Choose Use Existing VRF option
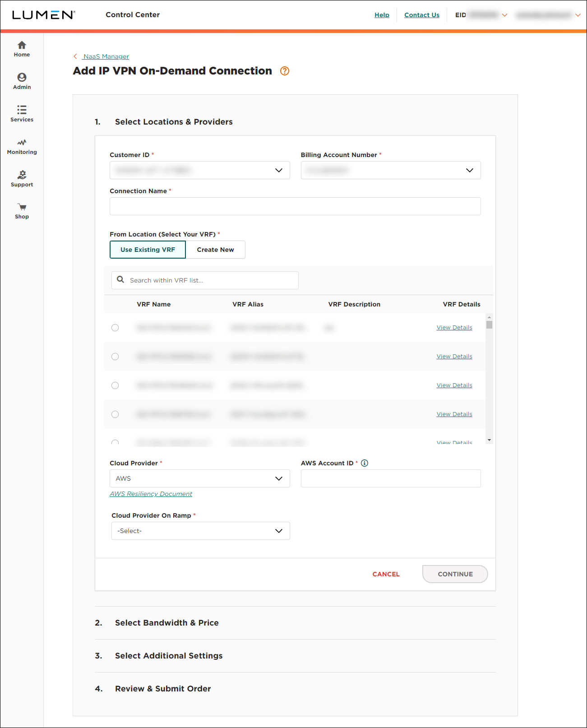587x728 pixels. pyautogui.click(x=148, y=250)
